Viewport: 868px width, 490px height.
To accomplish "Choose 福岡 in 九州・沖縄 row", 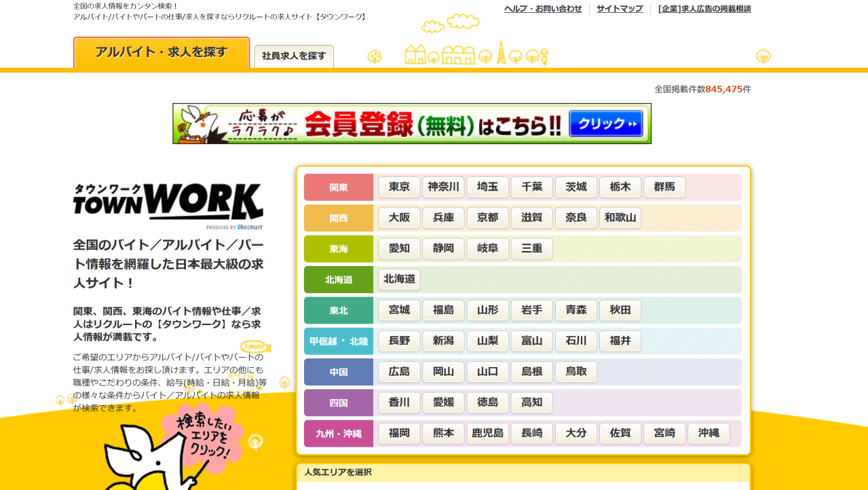I will (x=399, y=433).
